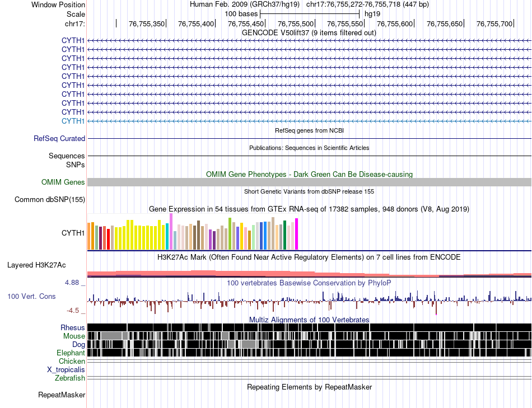The height and width of the screenshot is (408, 532).
Task: Click the 76,755,500 ruler position marker
Action: [296, 24]
